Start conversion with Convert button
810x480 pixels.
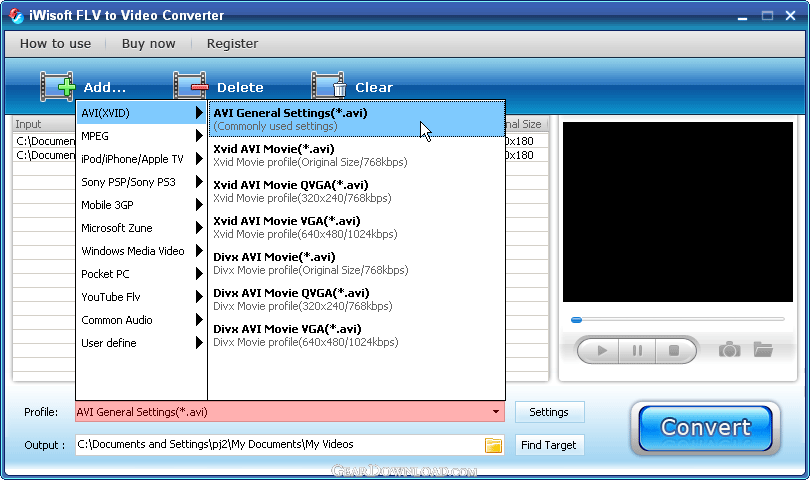(705, 428)
